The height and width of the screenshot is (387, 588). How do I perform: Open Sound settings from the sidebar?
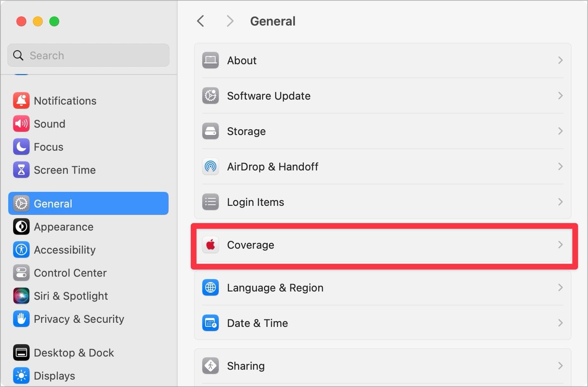[x=49, y=124]
